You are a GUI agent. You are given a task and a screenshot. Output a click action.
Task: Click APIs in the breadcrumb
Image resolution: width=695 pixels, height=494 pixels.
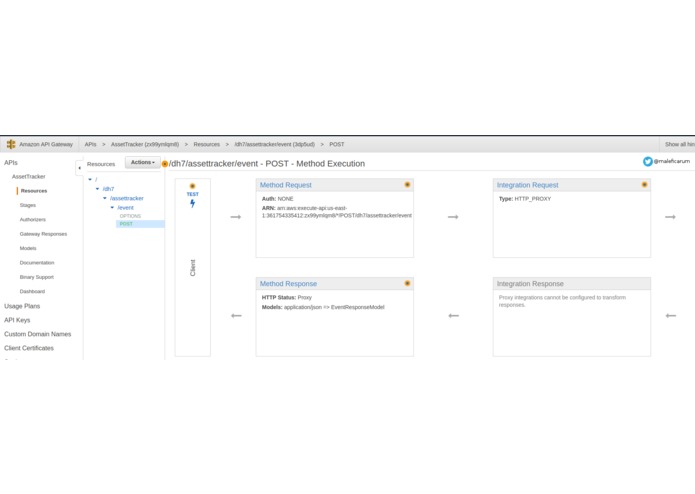[x=90, y=144]
